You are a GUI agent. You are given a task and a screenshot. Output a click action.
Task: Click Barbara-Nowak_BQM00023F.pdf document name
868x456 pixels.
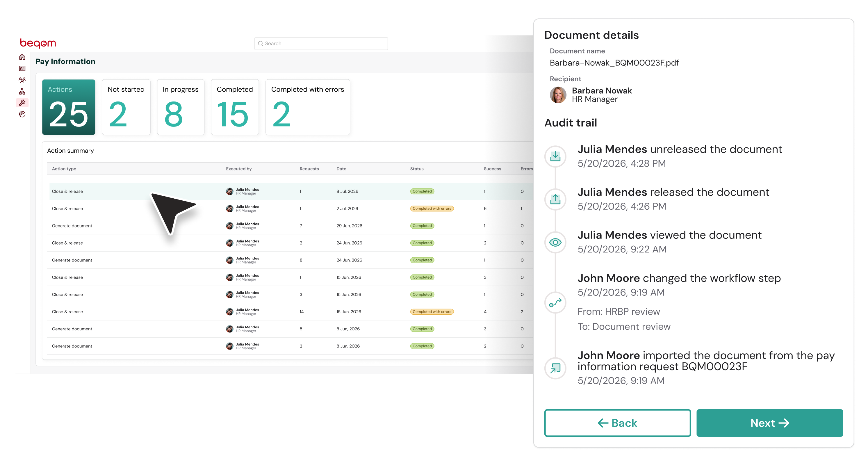(614, 63)
